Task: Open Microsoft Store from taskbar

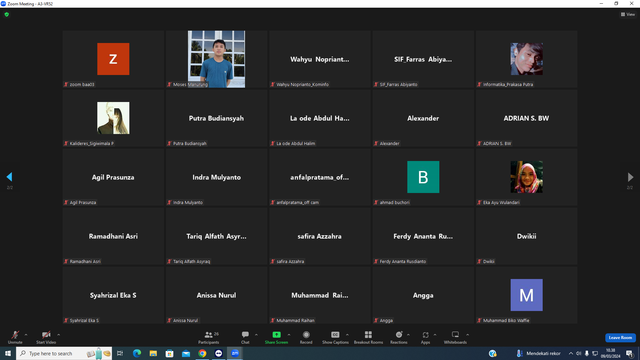Action: pos(169,353)
